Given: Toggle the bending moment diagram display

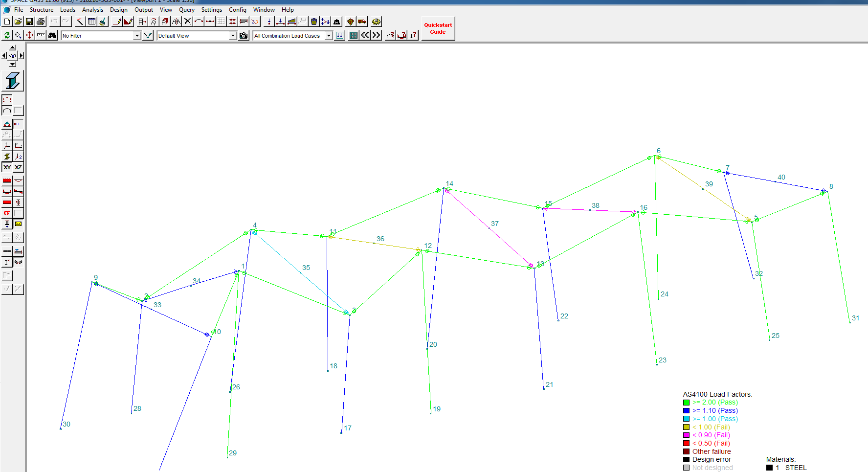Looking at the screenshot, I should pos(7,191).
